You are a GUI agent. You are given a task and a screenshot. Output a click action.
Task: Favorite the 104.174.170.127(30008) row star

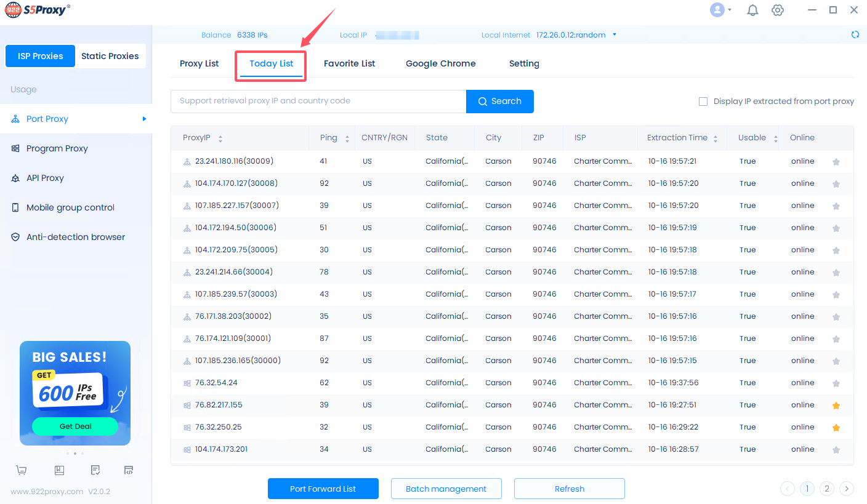pyautogui.click(x=836, y=184)
